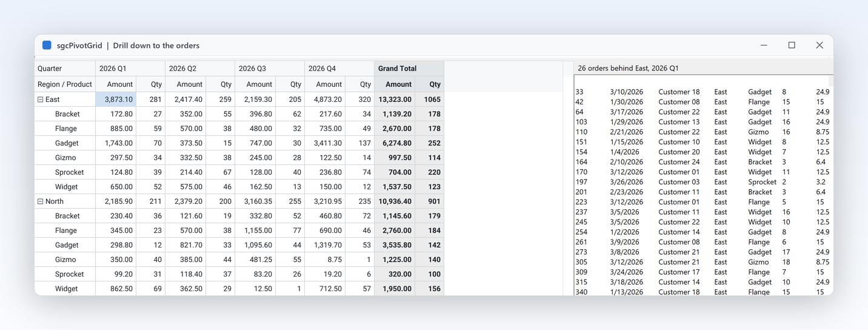Click the Region / Product field header
The width and height of the screenshot is (868, 330).
pos(65,84)
